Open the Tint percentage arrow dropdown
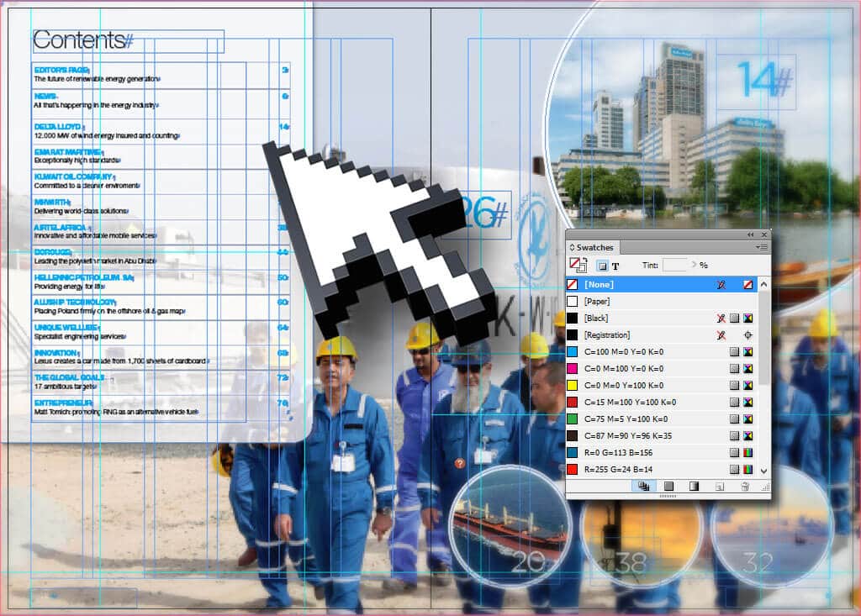Viewport: 861px width, 616px height. tap(694, 266)
